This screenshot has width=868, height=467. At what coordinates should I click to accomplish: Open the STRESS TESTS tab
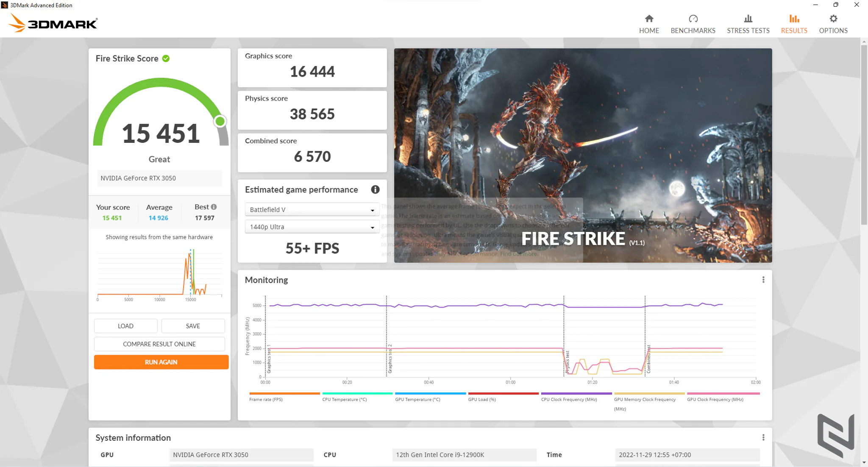748,31
